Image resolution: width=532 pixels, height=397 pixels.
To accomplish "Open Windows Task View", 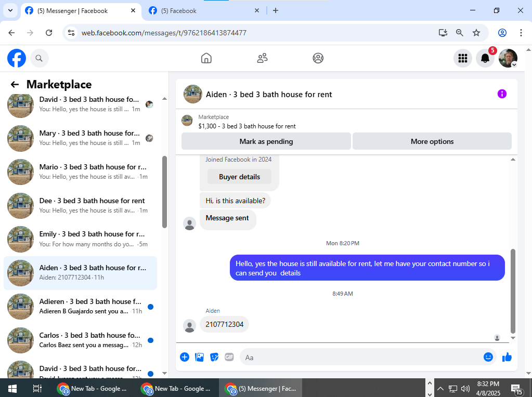I will coord(37,389).
